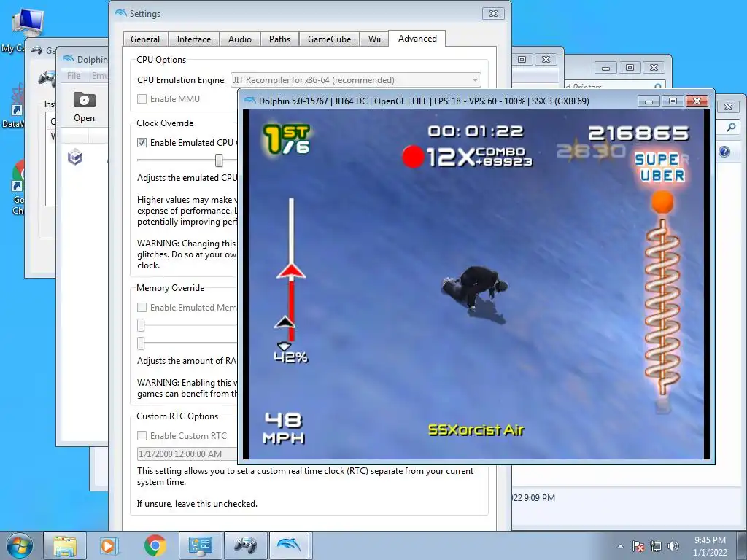Screen dimensions: 747x560
Task: Click the Action Center flag icon
Action: [638, 546]
